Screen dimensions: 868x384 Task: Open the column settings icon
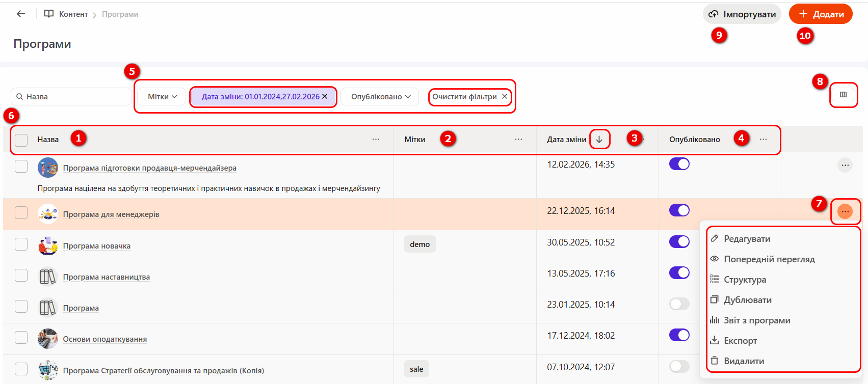click(x=843, y=95)
